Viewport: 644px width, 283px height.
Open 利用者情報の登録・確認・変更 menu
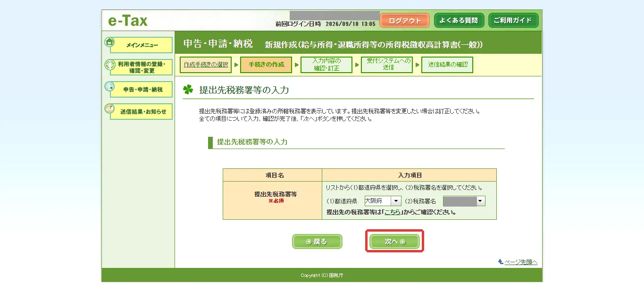tap(142, 67)
